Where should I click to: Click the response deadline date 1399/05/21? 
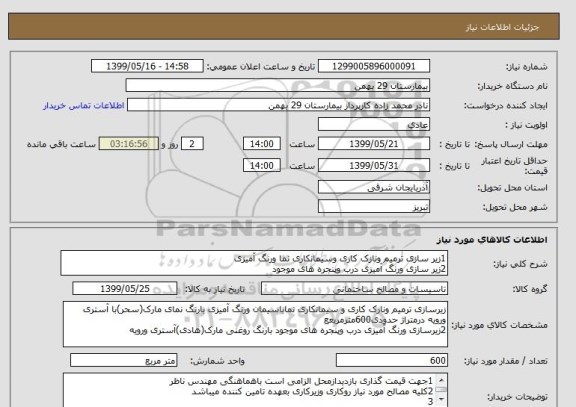click(374, 144)
